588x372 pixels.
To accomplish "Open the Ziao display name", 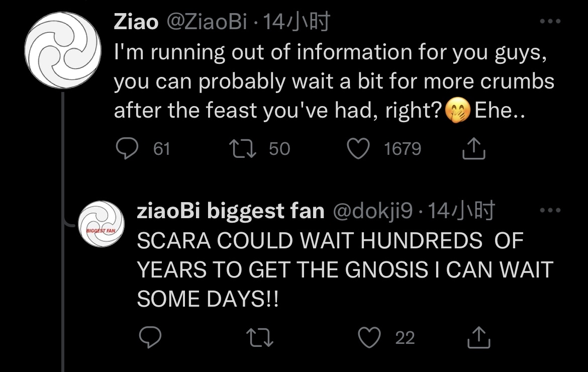I will click(x=136, y=22).
